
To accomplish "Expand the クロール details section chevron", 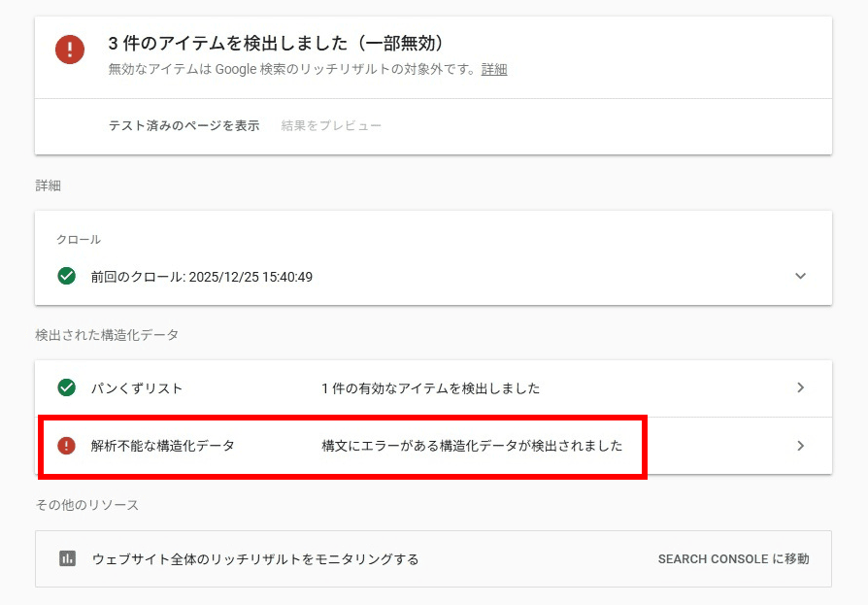I will pos(800,276).
